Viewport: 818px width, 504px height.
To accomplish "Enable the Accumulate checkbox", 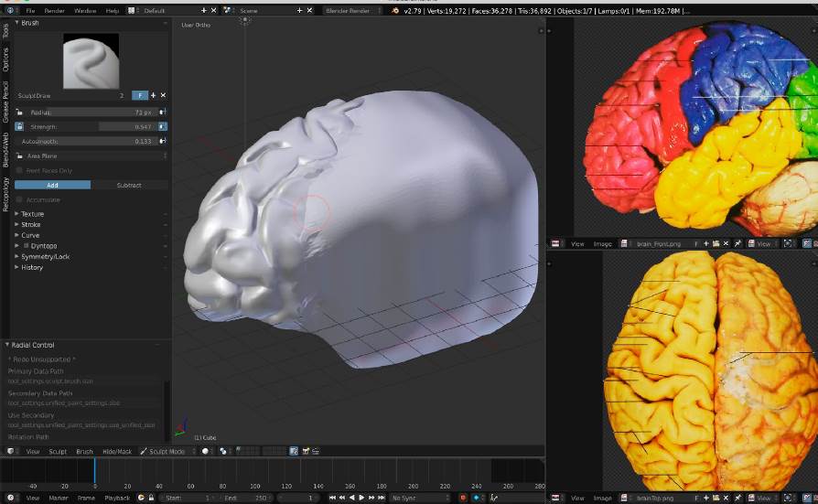I will point(20,199).
